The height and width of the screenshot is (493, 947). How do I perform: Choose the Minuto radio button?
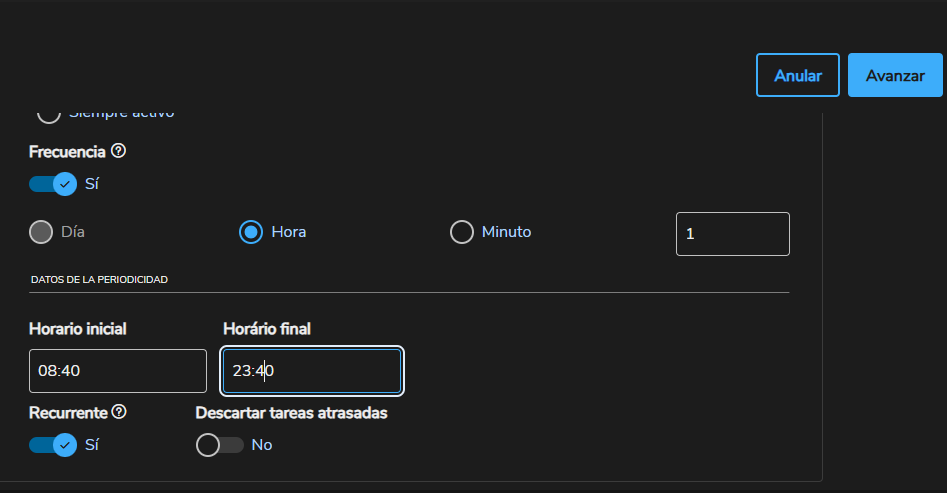[x=461, y=232]
